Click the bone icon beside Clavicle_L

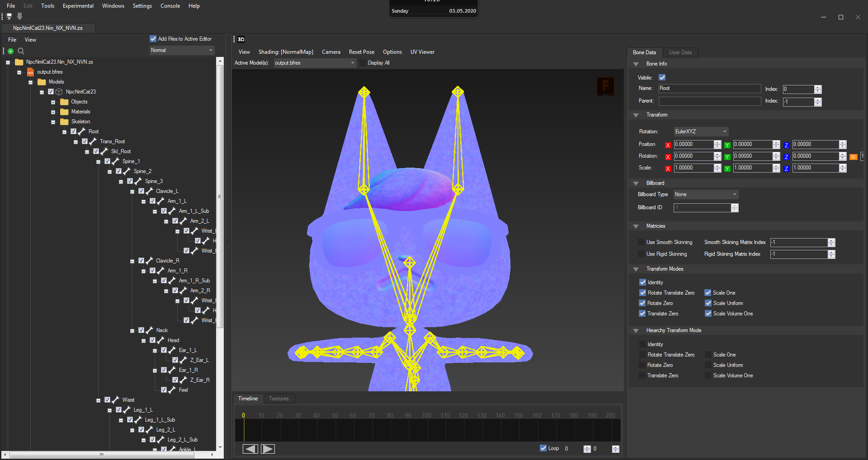[149, 191]
